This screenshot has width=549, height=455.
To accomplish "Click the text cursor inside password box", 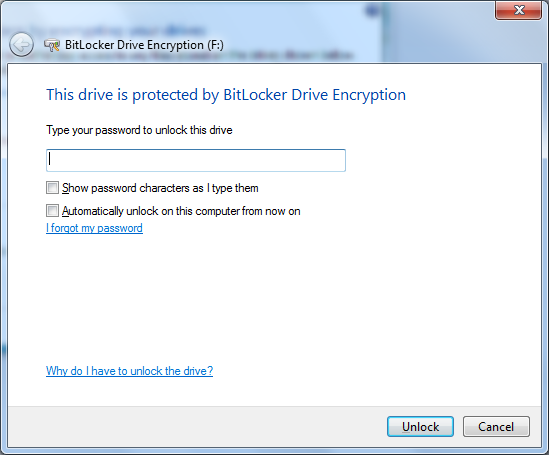I will (x=50, y=158).
